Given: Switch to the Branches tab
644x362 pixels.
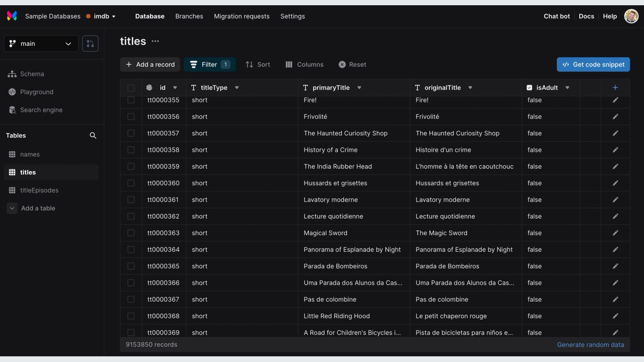Looking at the screenshot, I should [189, 16].
